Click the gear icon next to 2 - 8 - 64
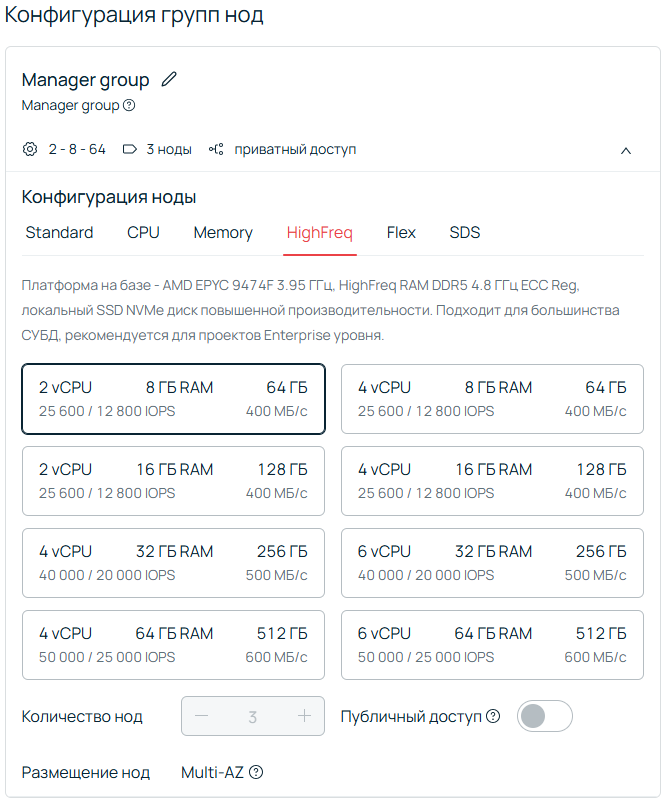Viewport: 665px width, 802px height. pos(30,149)
